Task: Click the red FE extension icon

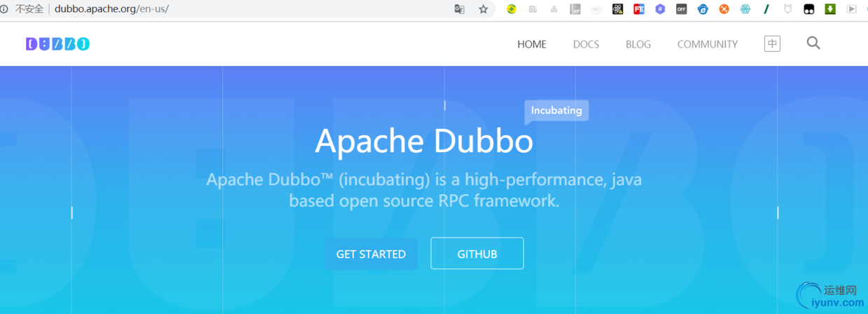Action: (x=638, y=9)
